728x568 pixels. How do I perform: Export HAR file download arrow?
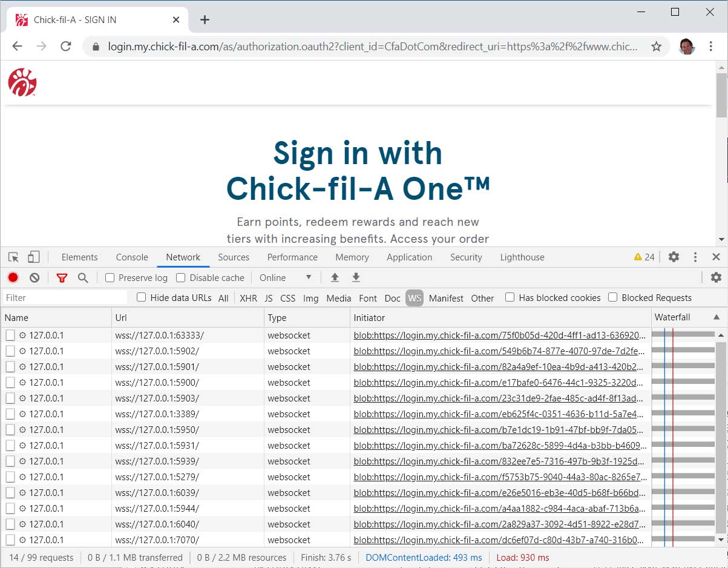[356, 277]
